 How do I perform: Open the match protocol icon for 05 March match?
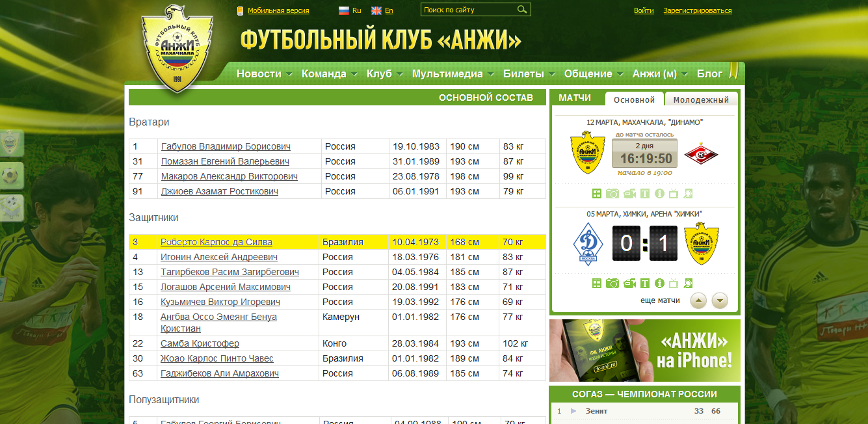click(597, 283)
